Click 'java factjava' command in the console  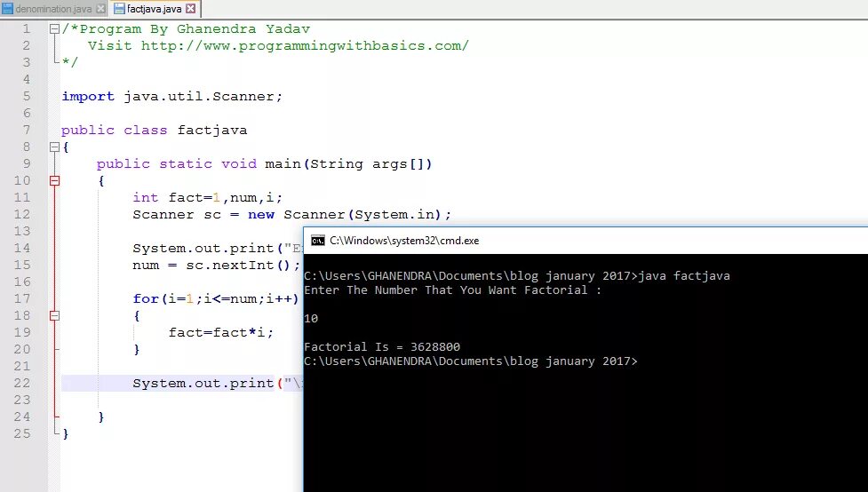(684, 275)
